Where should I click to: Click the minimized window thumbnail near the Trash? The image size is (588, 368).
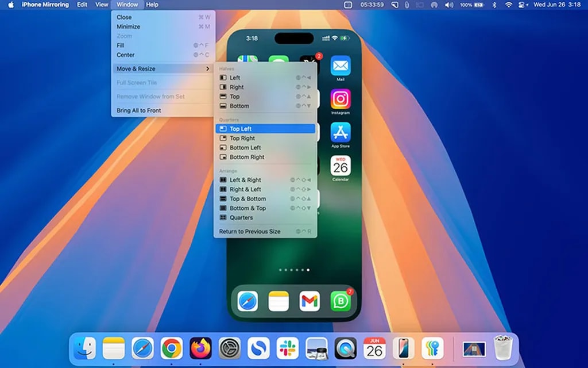point(474,348)
